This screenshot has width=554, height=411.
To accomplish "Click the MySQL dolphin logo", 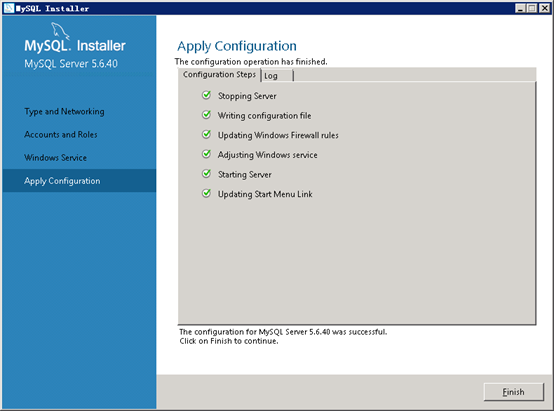I will pos(60,30).
